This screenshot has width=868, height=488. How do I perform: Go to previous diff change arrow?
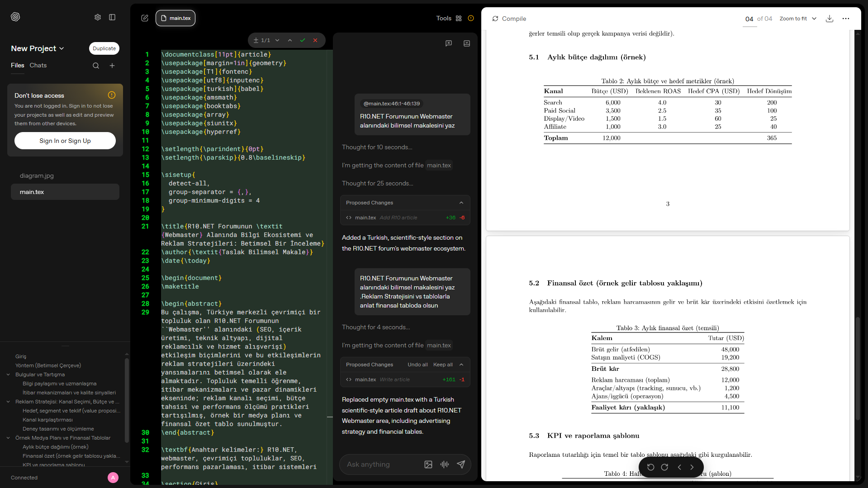290,40
